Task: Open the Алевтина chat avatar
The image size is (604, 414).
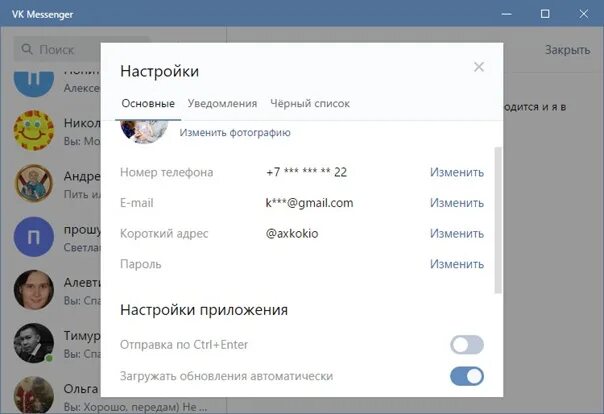Action: coord(34,290)
